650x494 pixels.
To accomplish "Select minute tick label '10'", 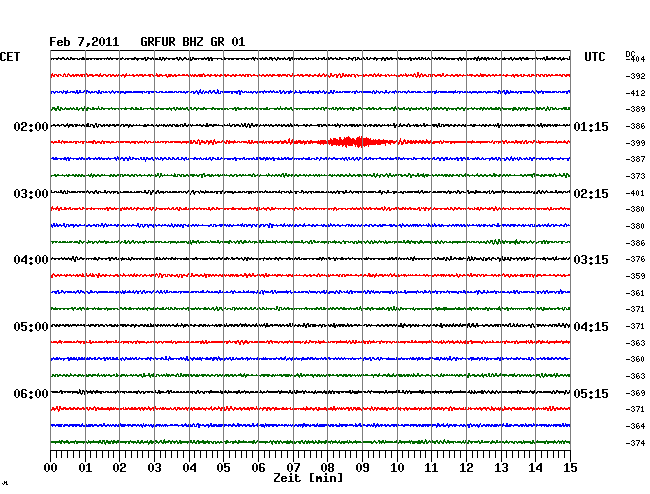I will click(397, 467).
